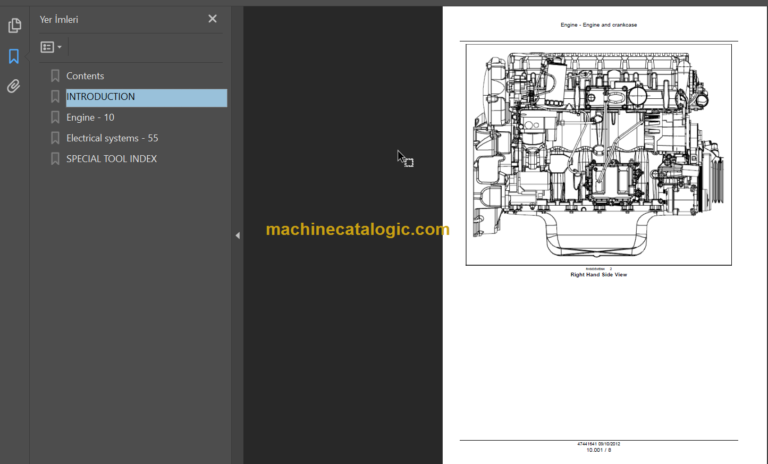Close the Yer İmleri bookmarks panel
This screenshot has width=768, height=464.
(x=212, y=19)
